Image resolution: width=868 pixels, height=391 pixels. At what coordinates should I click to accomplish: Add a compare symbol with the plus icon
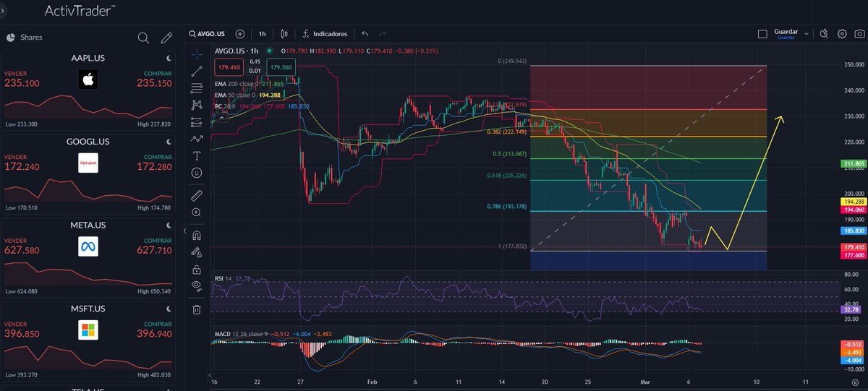tap(240, 34)
